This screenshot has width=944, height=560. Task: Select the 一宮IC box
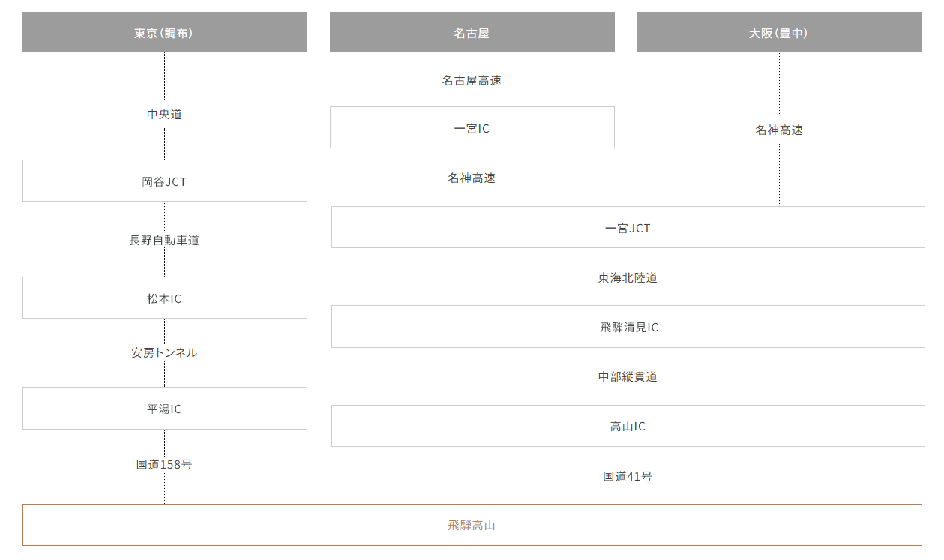(x=472, y=128)
